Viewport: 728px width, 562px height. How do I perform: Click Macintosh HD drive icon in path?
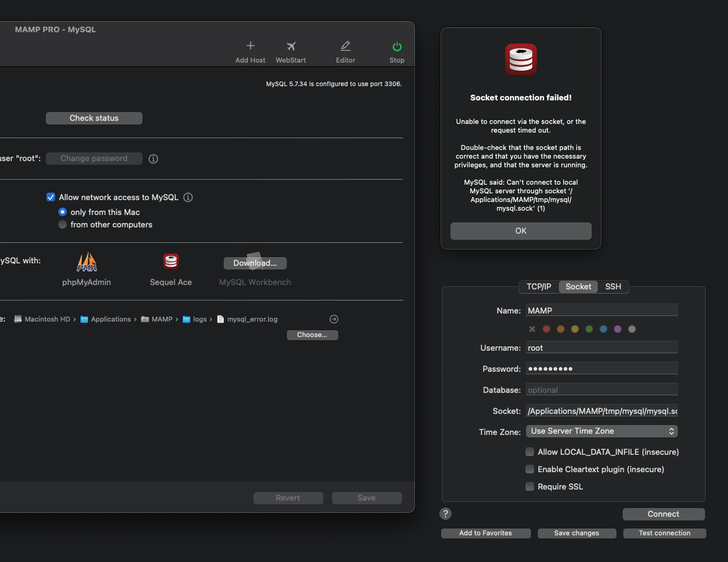coord(17,319)
